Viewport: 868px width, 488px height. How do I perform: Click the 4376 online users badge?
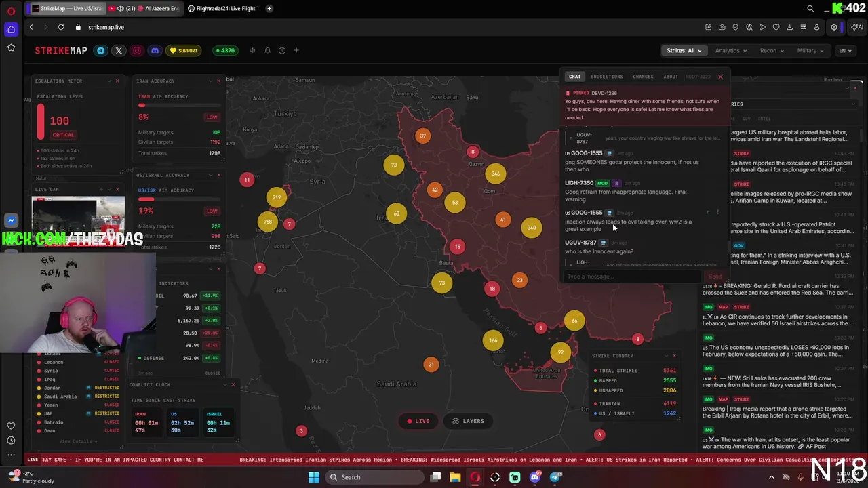point(224,50)
